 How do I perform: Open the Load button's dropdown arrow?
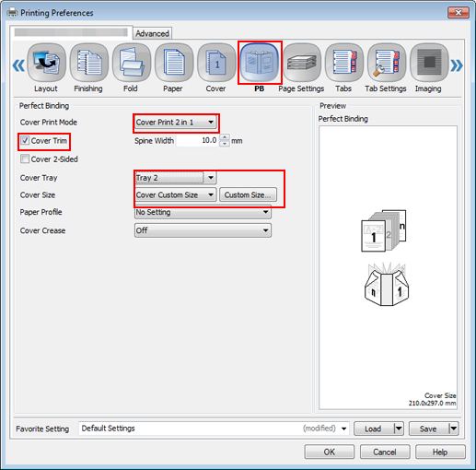(399, 429)
